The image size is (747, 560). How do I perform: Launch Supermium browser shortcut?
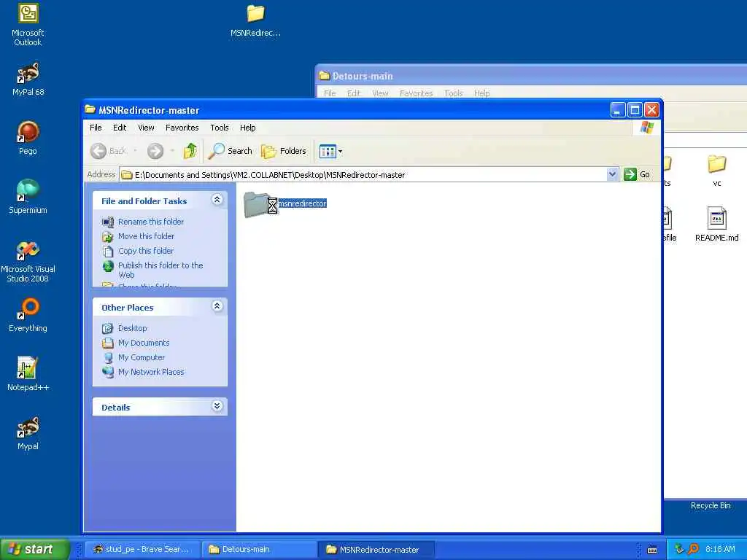pos(28,197)
